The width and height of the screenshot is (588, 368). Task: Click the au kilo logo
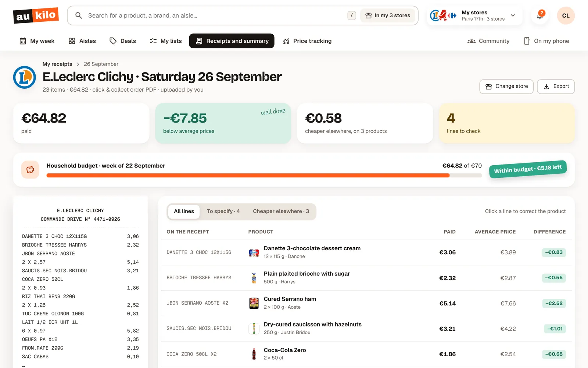tap(36, 15)
